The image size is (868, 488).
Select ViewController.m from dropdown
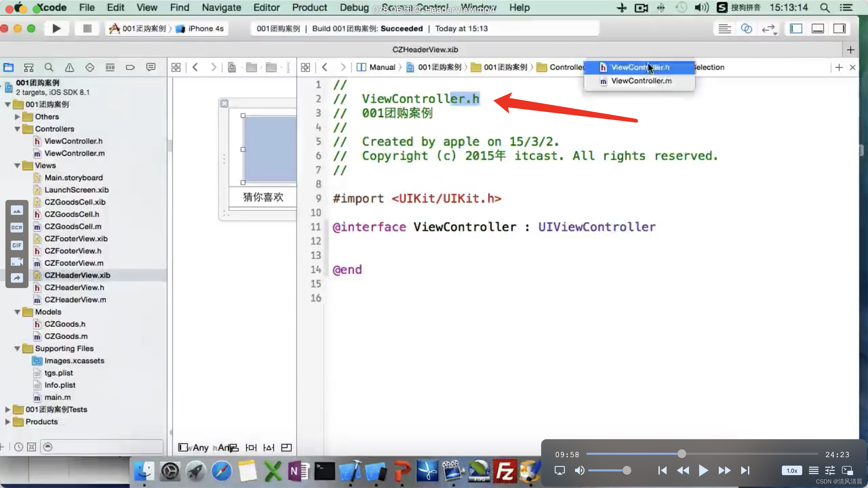click(641, 80)
